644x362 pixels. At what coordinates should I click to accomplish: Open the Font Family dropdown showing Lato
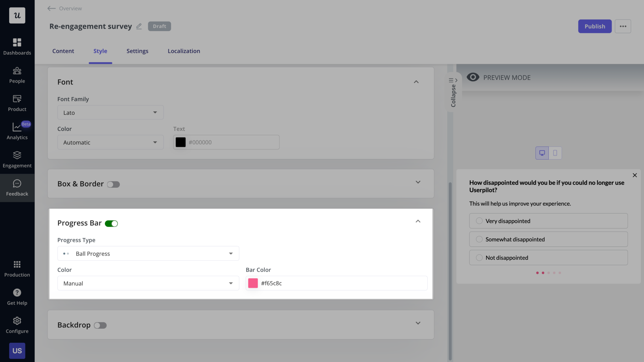(x=110, y=112)
